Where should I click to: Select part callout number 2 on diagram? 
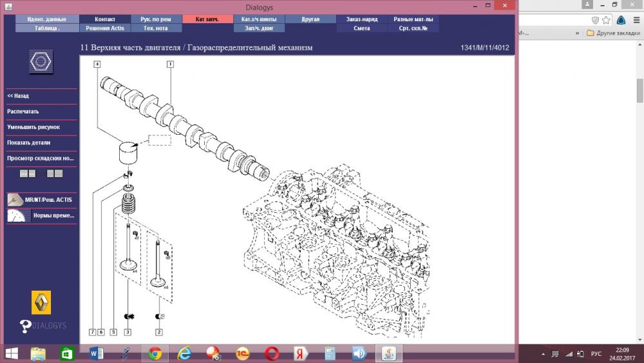pos(159,332)
